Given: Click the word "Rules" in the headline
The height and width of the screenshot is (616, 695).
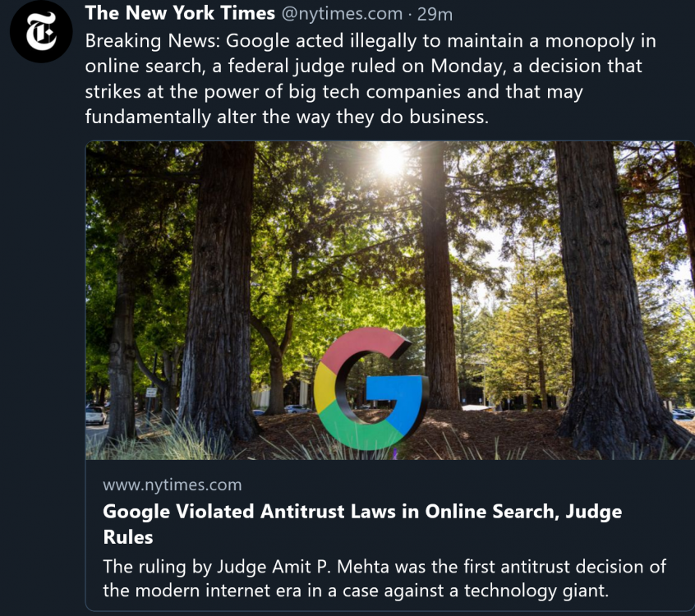Looking at the screenshot, I should click(x=128, y=537).
